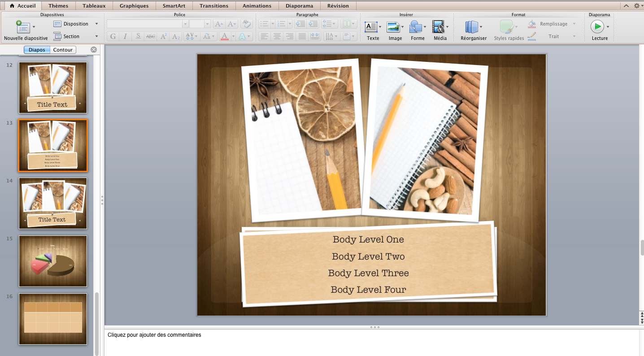Image resolution: width=644 pixels, height=356 pixels.
Task: Start slideshow with Lecture play button
Action: coord(597,27)
